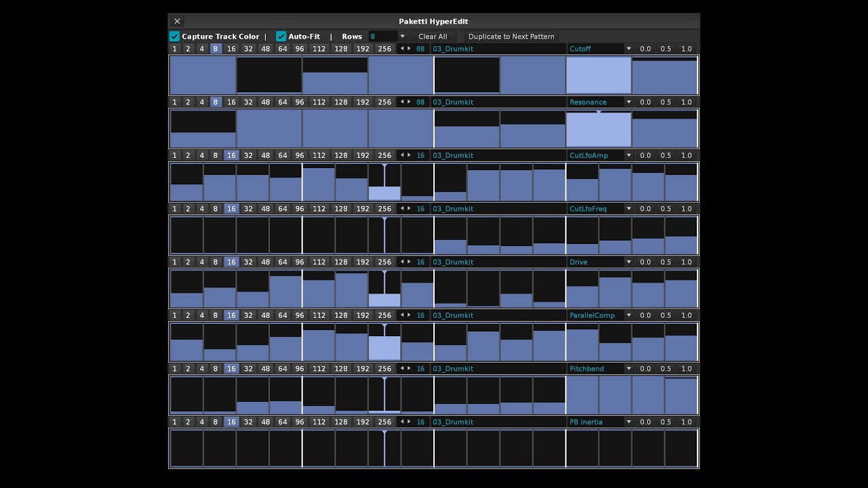
Task: Open the Rows count dropdown
Action: [402, 37]
